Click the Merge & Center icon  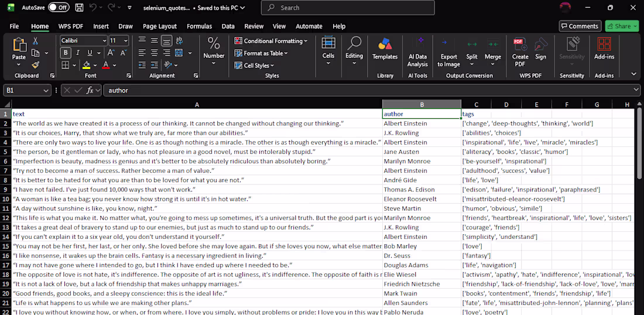click(x=179, y=53)
